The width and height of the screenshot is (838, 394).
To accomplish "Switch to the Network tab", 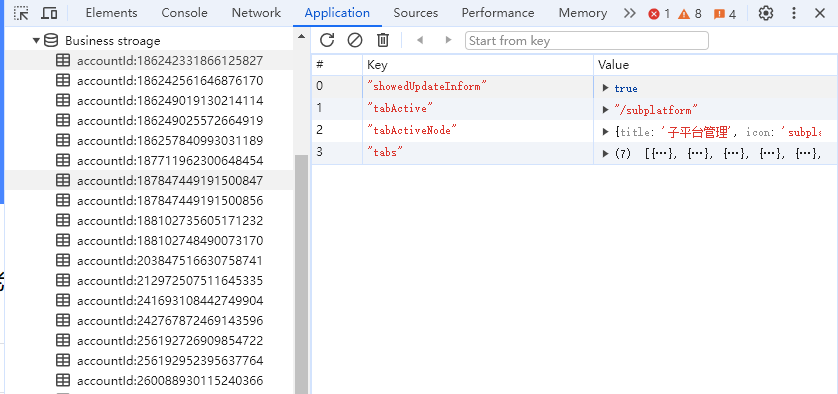I will [256, 13].
